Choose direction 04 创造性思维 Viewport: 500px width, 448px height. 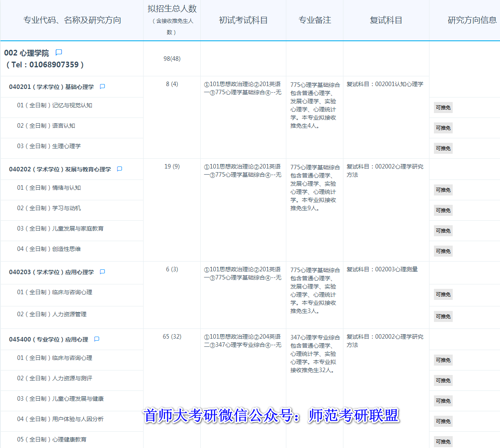(x=49, y=249)
